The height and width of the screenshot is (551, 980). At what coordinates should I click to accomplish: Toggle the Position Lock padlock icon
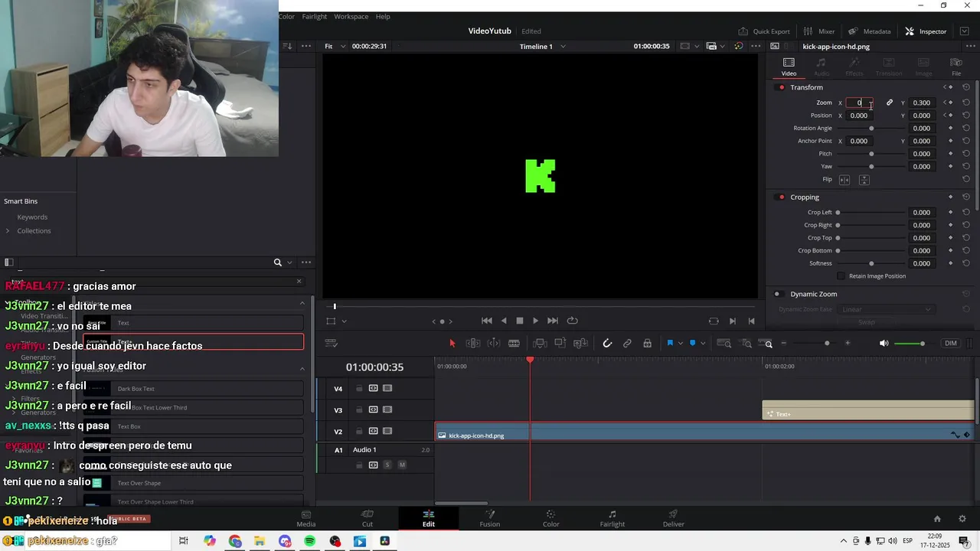point(647,343)
